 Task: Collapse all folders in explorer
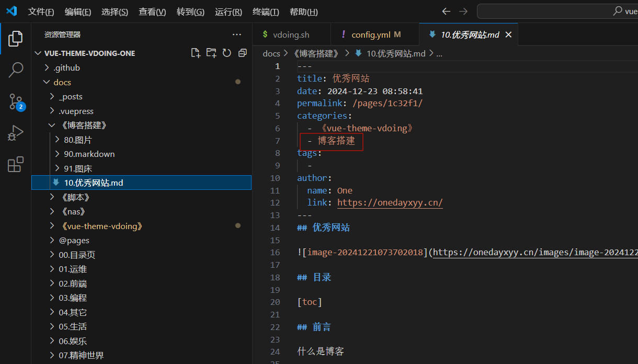point(242,53)
